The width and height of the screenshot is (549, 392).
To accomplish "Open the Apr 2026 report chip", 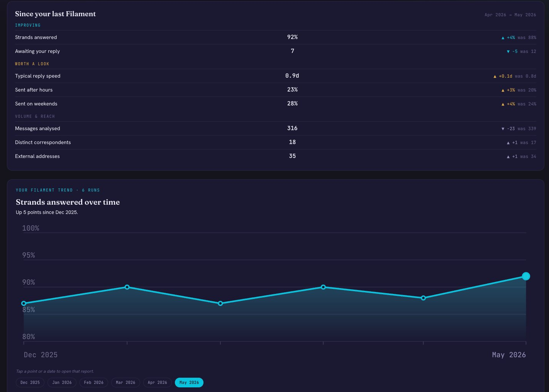I will point(157,382).
